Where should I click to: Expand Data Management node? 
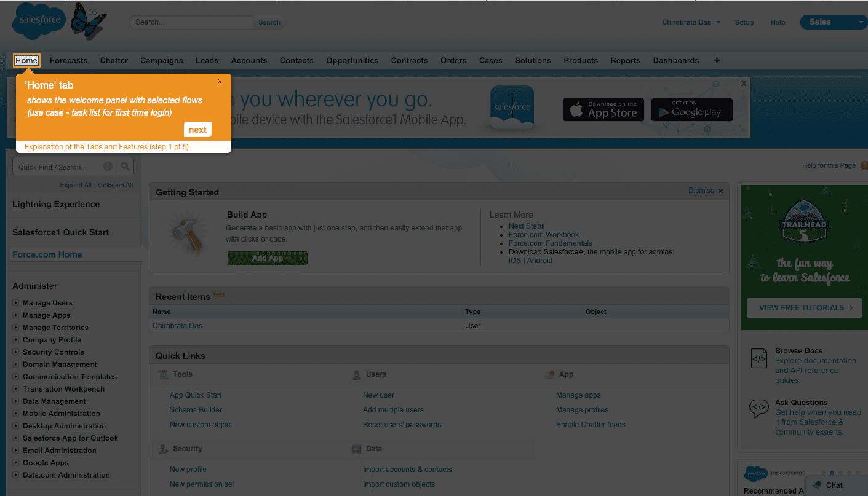(16, 401)
